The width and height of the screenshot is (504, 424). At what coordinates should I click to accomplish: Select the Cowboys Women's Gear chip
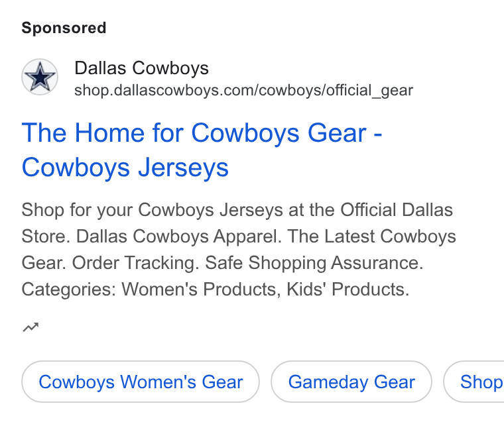click(141, 382)
